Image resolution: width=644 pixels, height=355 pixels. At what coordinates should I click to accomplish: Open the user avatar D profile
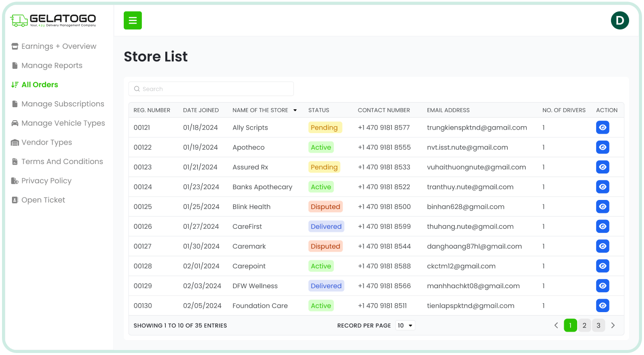620,20
